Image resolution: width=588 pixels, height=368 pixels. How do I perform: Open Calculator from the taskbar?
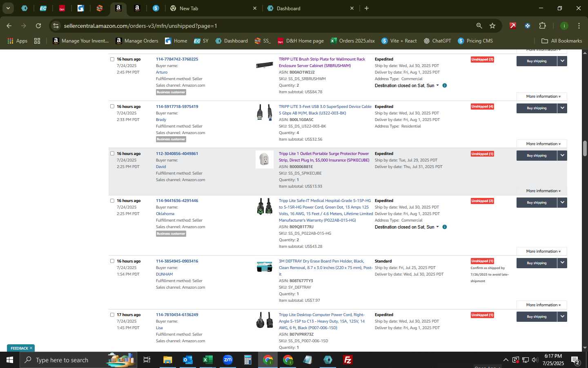tap(247, 360)
